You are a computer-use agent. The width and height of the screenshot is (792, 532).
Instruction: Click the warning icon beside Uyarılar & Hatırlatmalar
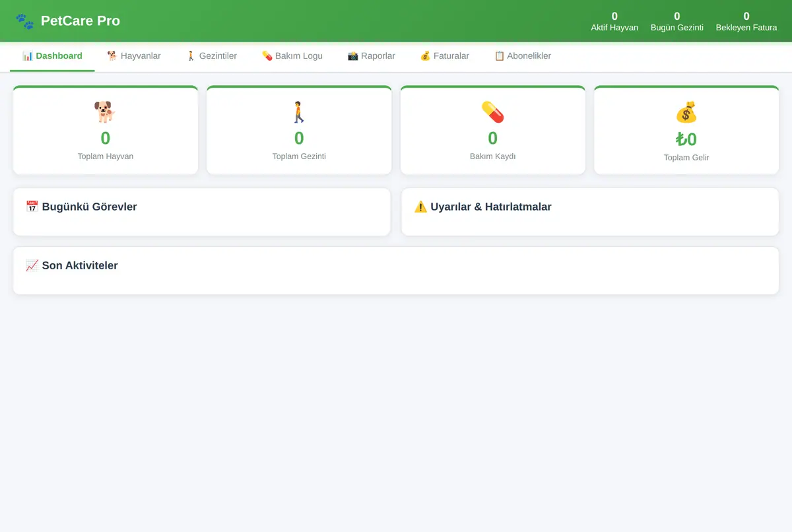420,207
